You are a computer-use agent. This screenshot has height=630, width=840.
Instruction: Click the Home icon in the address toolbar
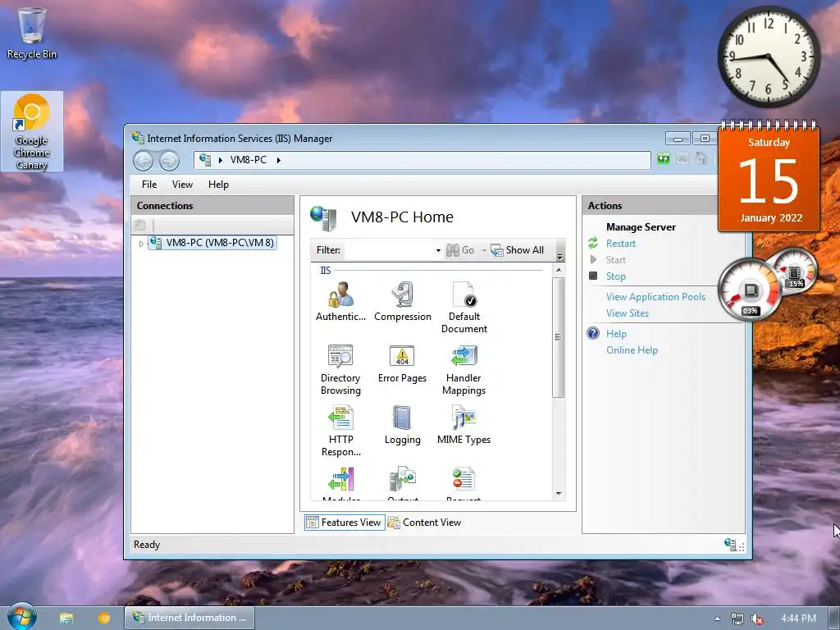tap(701, 158)
